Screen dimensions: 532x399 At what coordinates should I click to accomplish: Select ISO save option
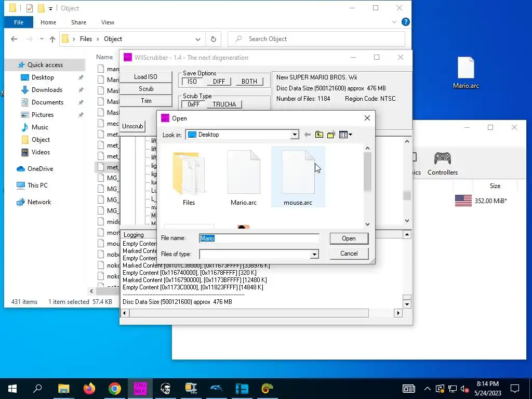pyautogui.click(x=192, y=82)
